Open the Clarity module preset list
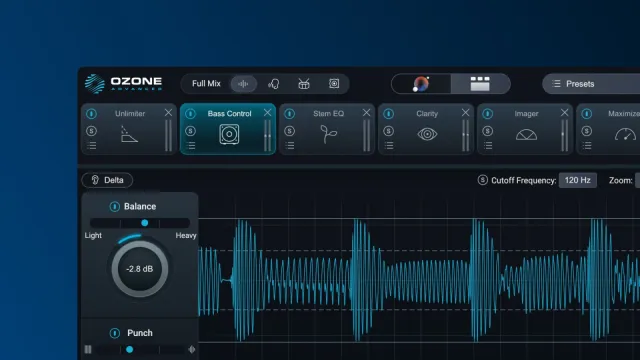The image size is (640, 360). click(x=389, y=146)
